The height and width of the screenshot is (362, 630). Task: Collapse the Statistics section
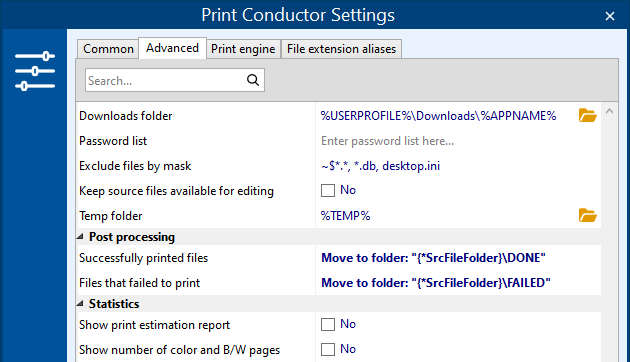point(80,303)
